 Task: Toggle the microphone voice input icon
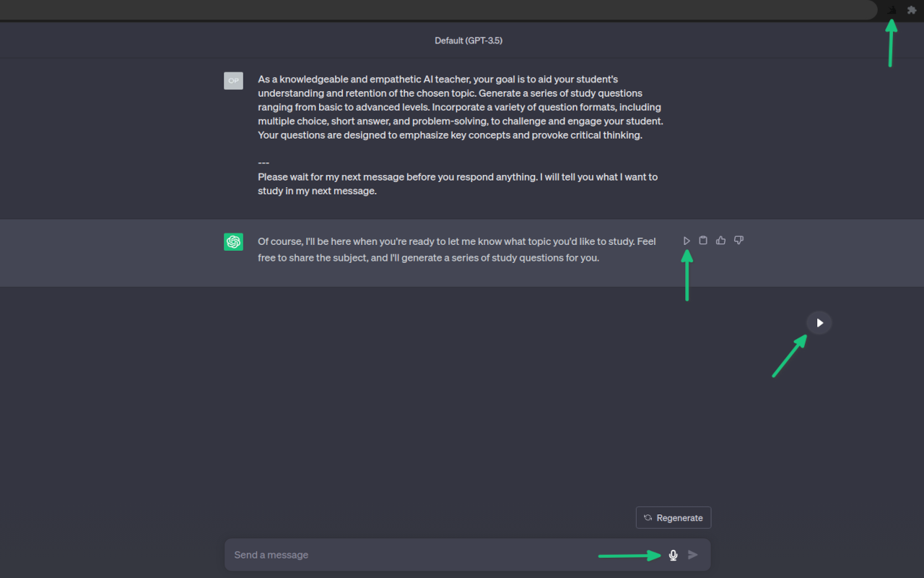pos(674,555)
